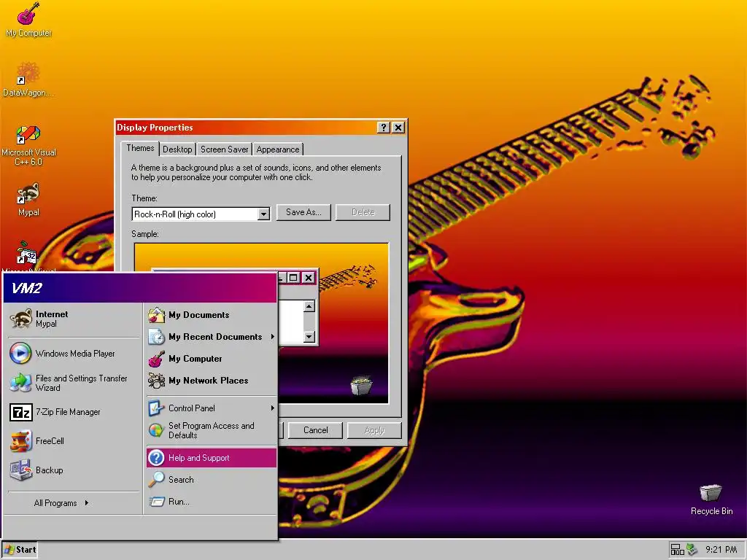The image size is (747, 560).
Task: Click the Windows Media Player icon
Action: tap(20, 354)
